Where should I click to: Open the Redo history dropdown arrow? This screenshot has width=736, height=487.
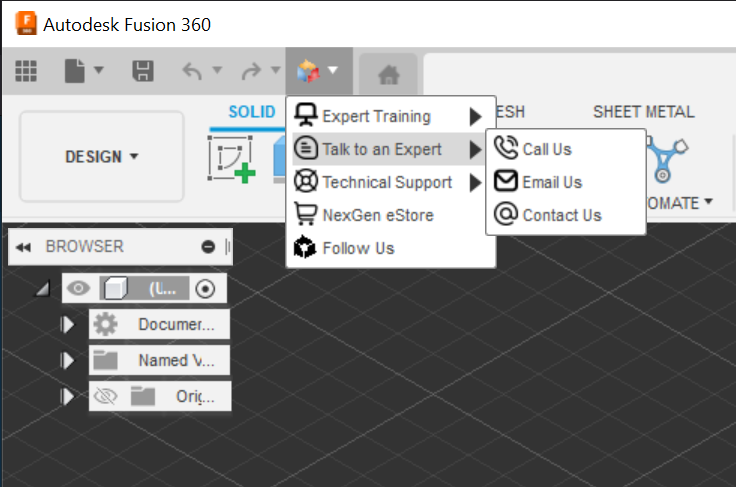click(276, 70)
